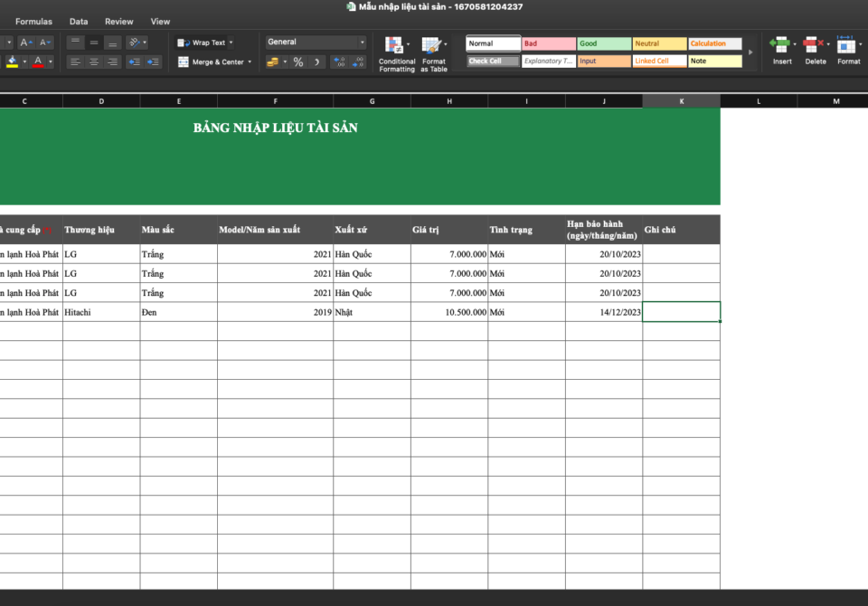Switch to the Formulas ribbon tab
Viewport: 868px width, 606px height.
click(33, 22)
